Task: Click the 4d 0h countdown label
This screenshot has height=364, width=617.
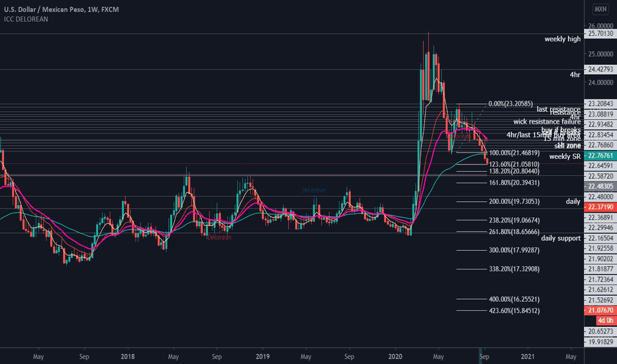Action: [606, 320]
